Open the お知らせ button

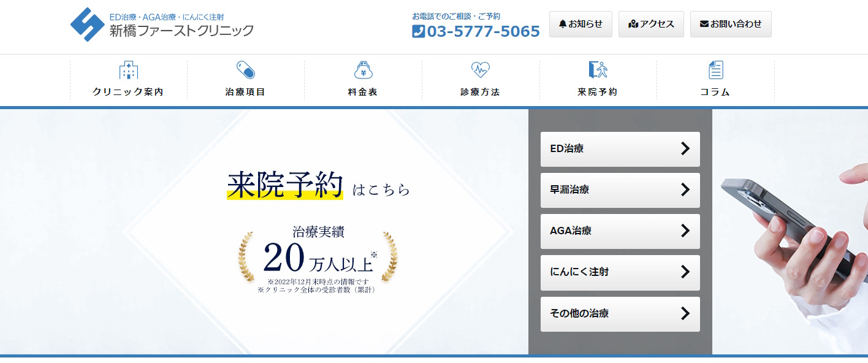tap(581, 24)
